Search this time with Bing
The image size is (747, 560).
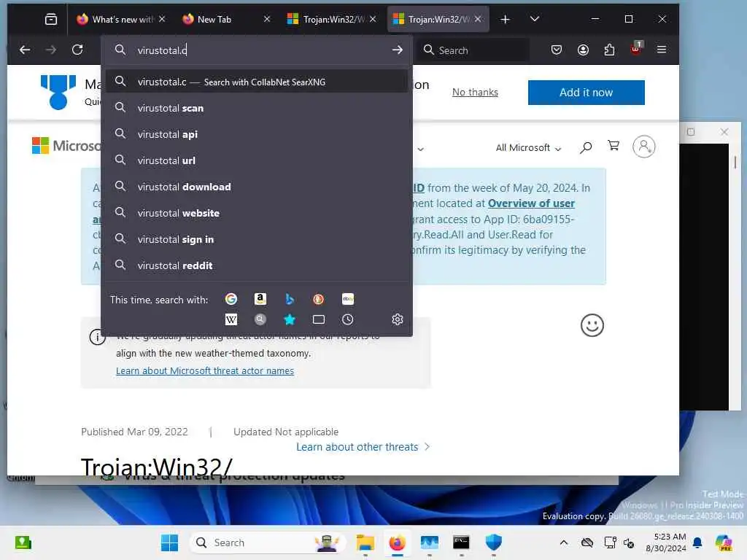289,299
